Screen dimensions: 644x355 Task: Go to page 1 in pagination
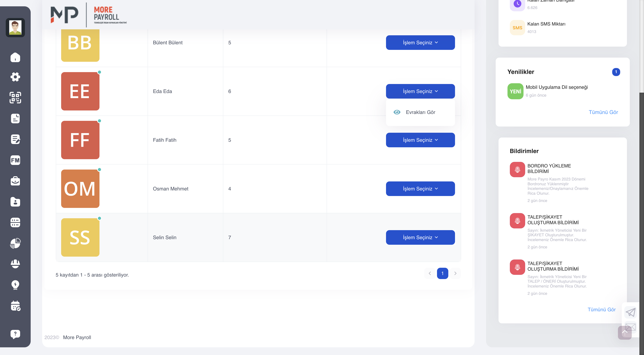coord(442,273)
